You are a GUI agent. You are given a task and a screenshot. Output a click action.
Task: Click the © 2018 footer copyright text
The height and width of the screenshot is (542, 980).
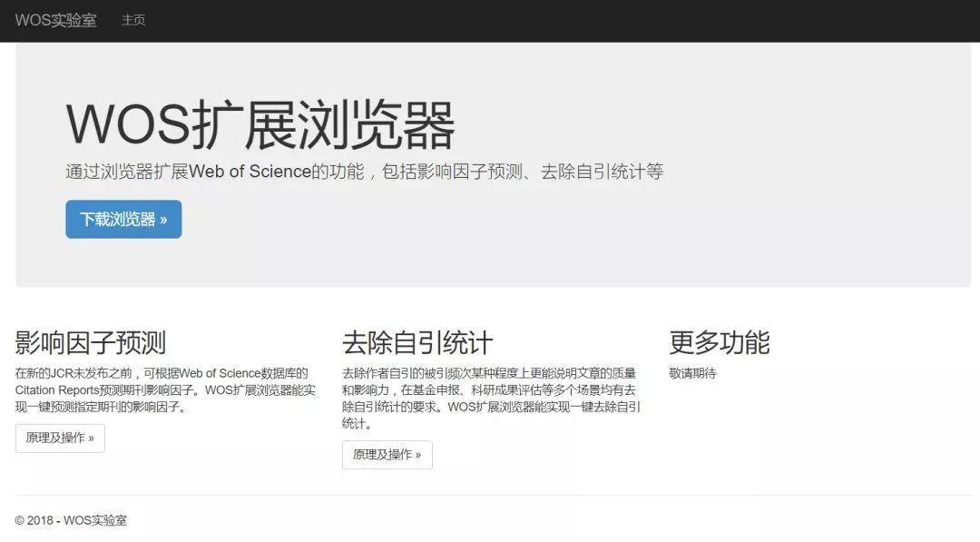coord(71,520)
